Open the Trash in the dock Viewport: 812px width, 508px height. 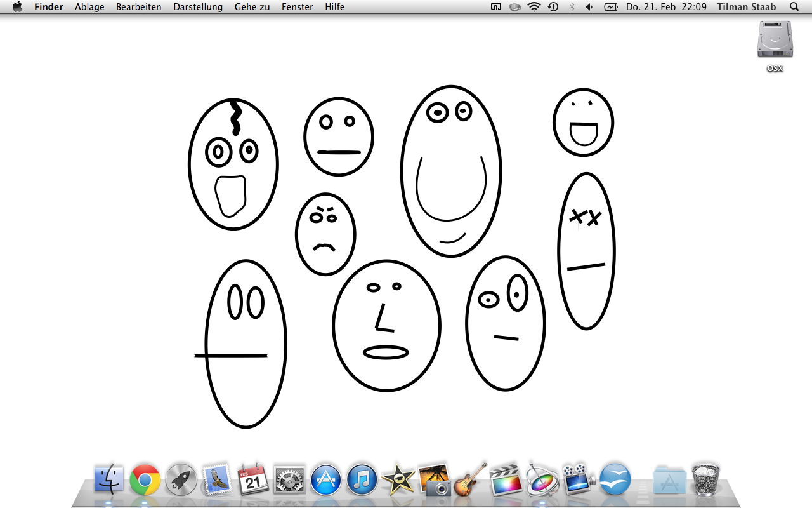pos(705,479)
